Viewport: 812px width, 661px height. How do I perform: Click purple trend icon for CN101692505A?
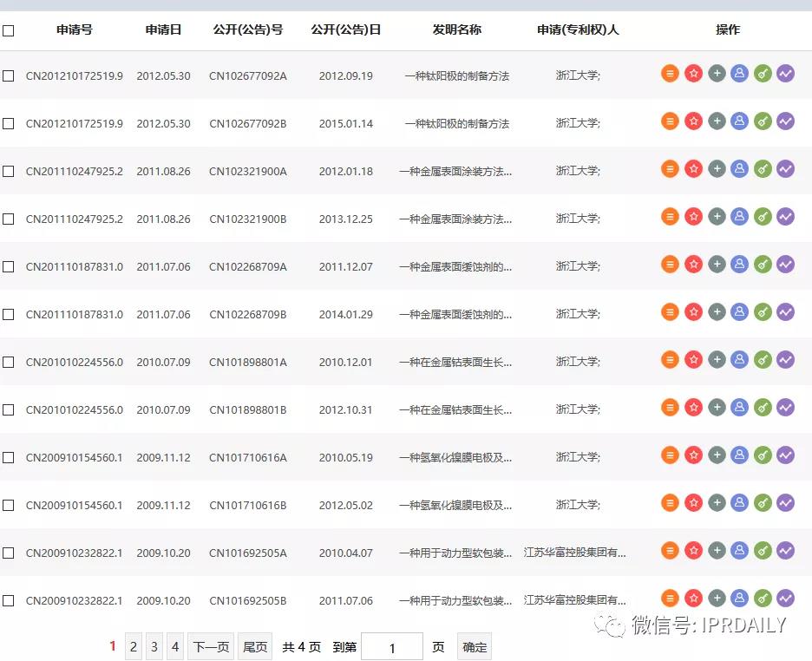point(786,550)
